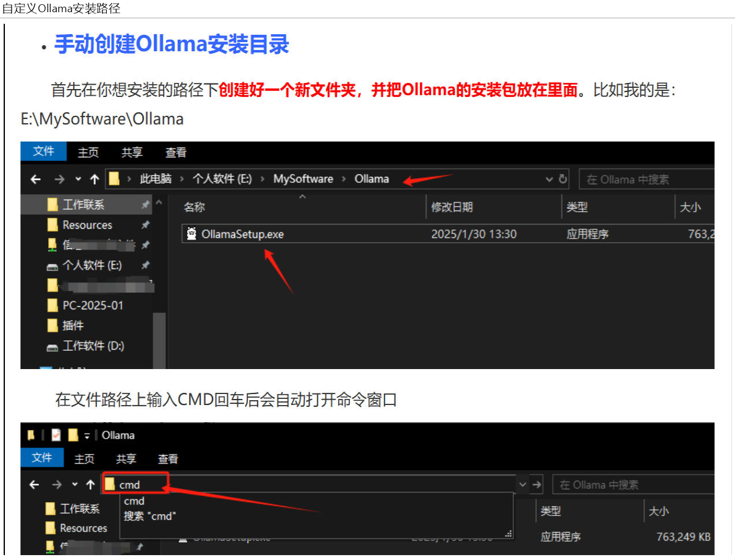Image resolution: width=735 pixels, height=560 pixels.
Task: Open 共享 tab in MySoftware-path Explorer
Action: 132,153
